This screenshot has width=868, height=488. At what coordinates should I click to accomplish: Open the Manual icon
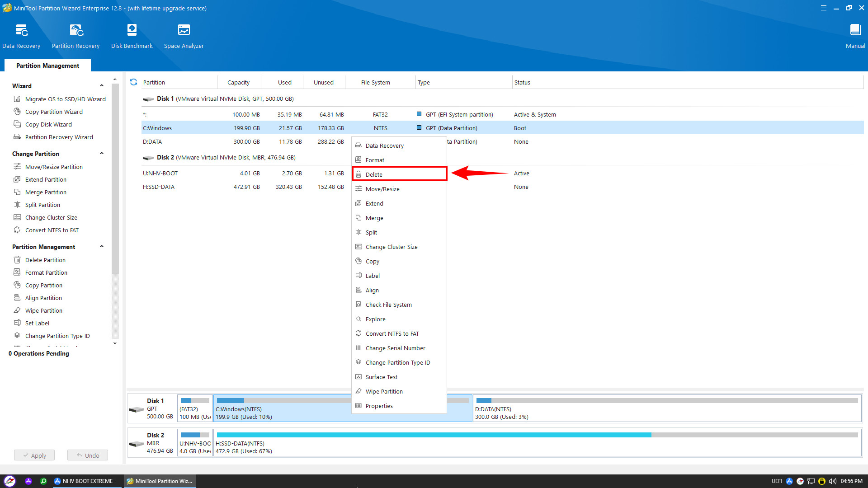point(855,30)
